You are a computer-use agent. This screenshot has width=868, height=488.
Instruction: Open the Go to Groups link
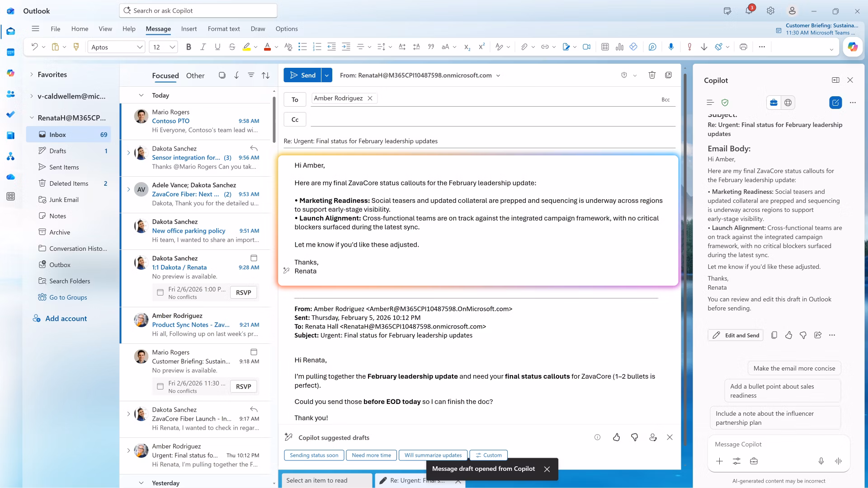(x=68, y=297)
